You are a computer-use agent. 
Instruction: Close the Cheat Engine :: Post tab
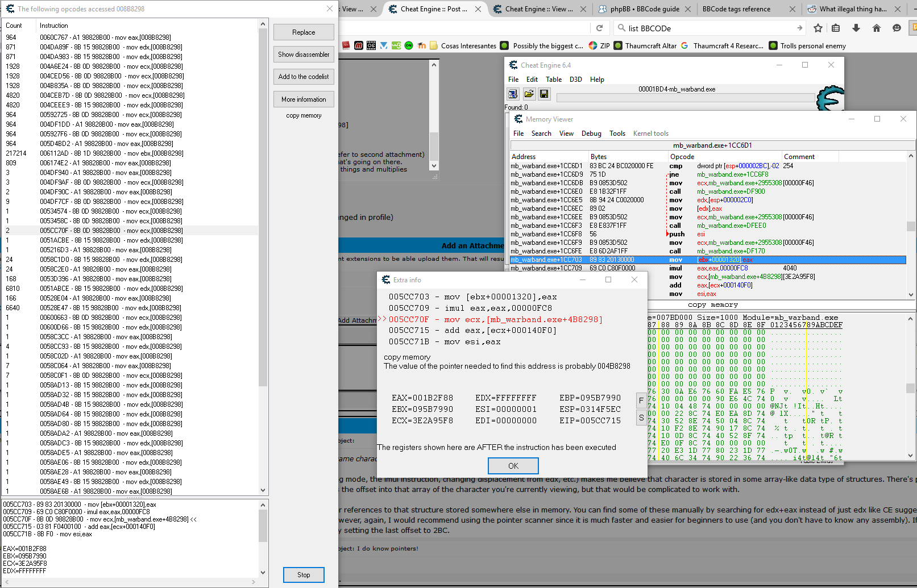tap(478, 9)
